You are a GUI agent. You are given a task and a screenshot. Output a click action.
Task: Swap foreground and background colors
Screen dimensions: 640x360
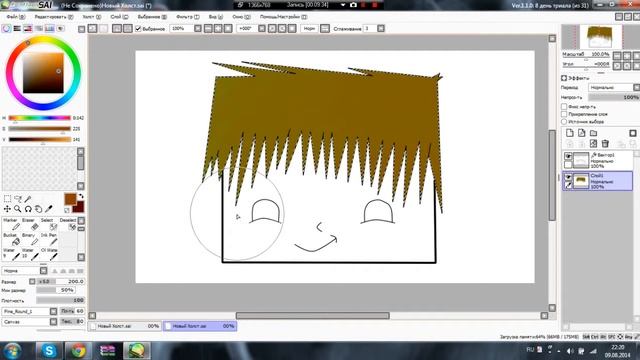coord(81,197)
